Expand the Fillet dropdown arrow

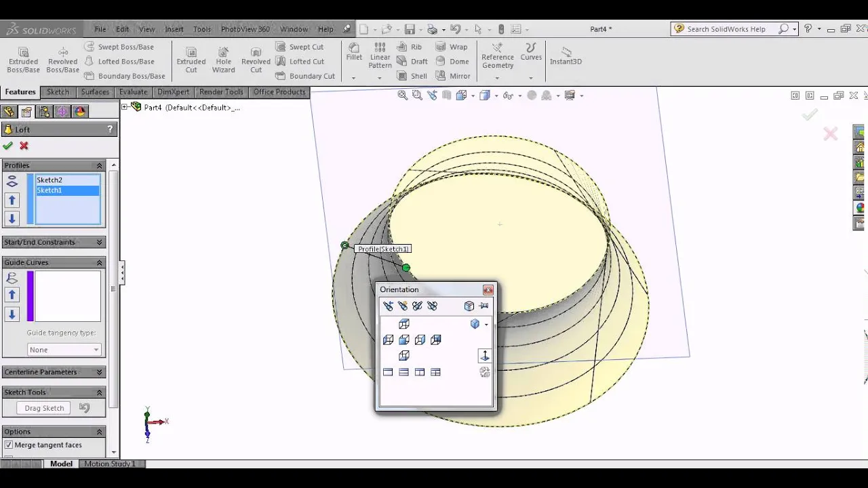tap(353, 78)
